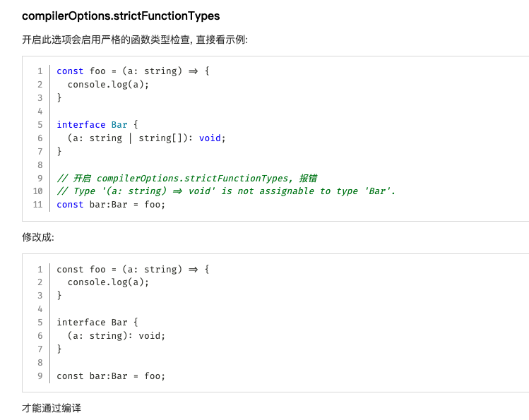Click 'console.log(a);' in the second code block
This screenshot has width=529, height=420.
pos(108,282)
